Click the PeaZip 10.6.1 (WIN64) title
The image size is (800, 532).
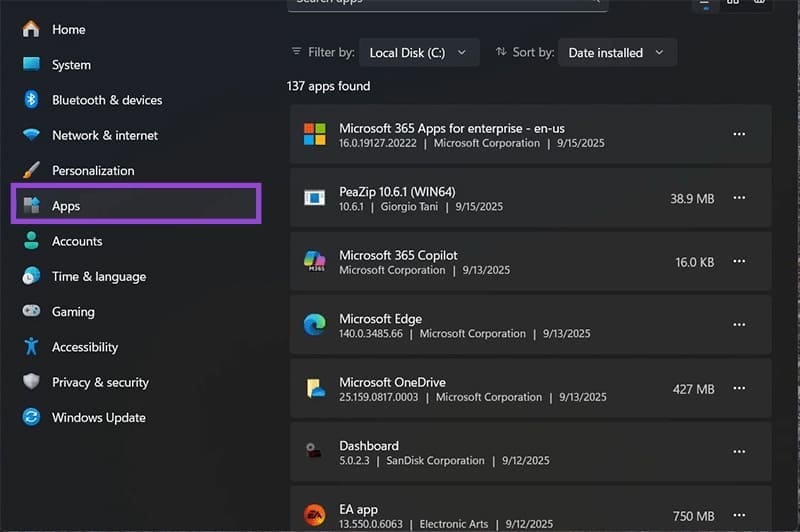coord(397,192)
